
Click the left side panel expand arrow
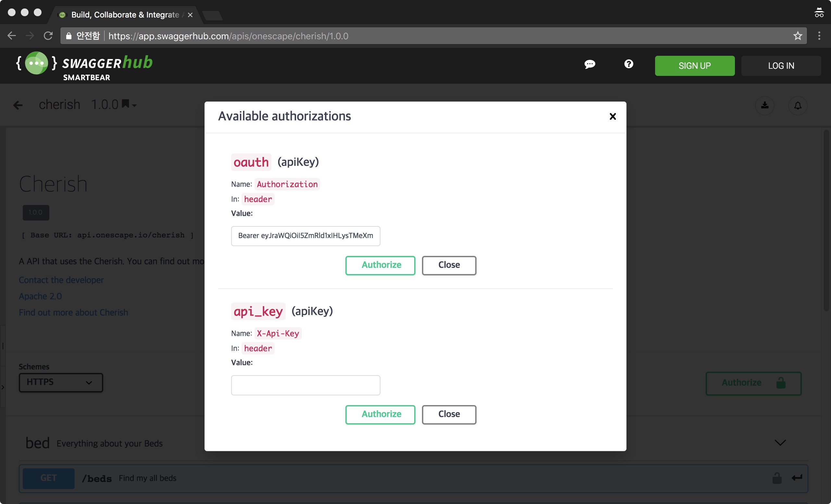click(x=3, y=388)
